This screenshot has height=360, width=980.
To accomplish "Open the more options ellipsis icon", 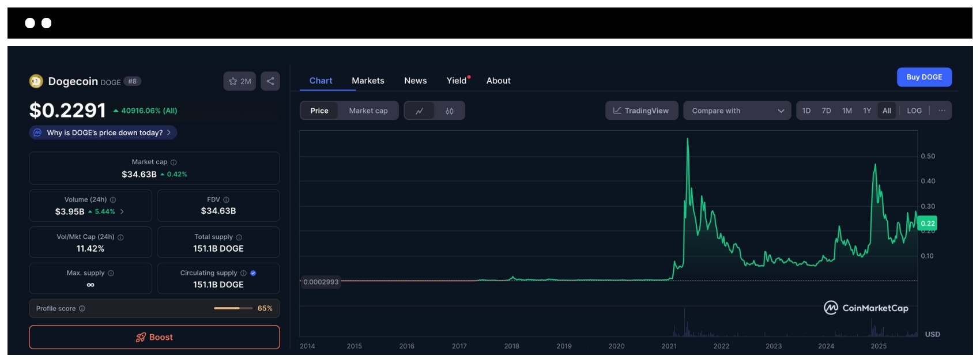I will coord(942,111).
